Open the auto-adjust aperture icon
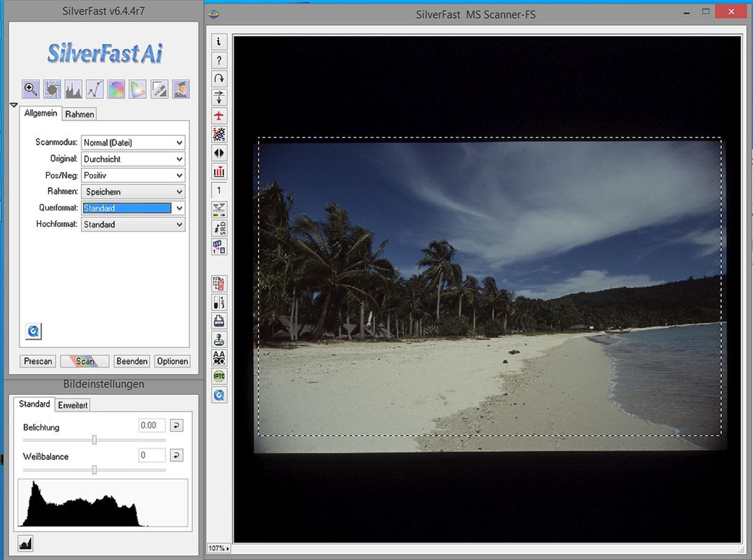753x560 pixels. pos(52,89)
